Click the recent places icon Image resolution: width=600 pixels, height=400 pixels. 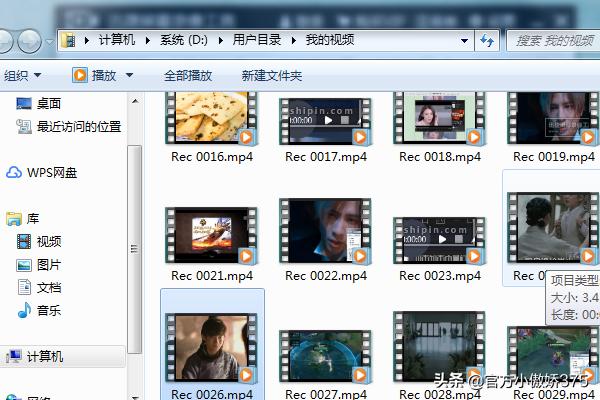(x=24, y=126)
